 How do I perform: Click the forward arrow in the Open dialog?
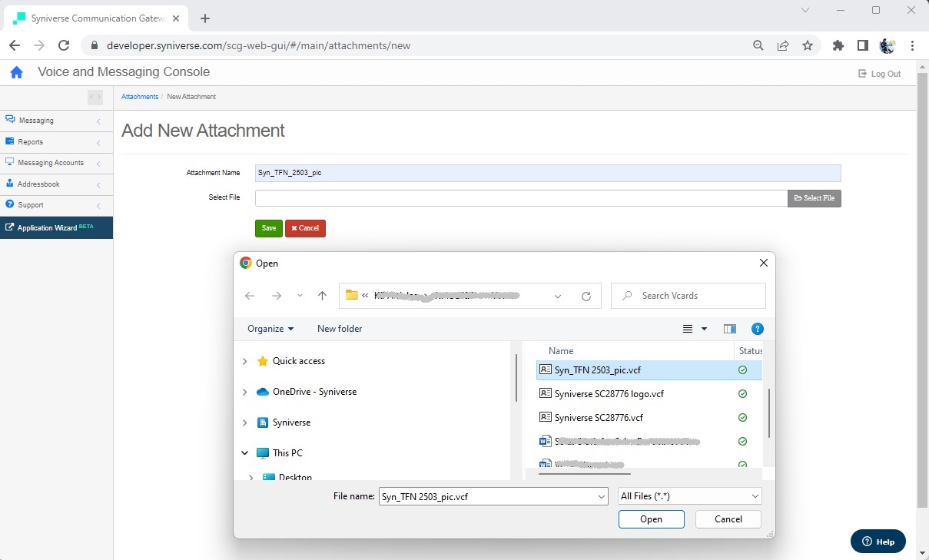[x=277, y=296]
